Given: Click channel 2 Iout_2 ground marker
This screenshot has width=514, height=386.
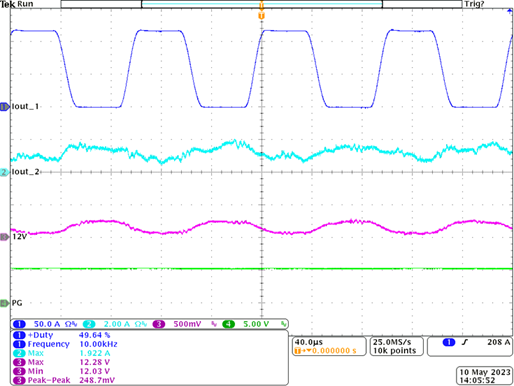Looking at the screenshot, I should (x=5, y=172).
